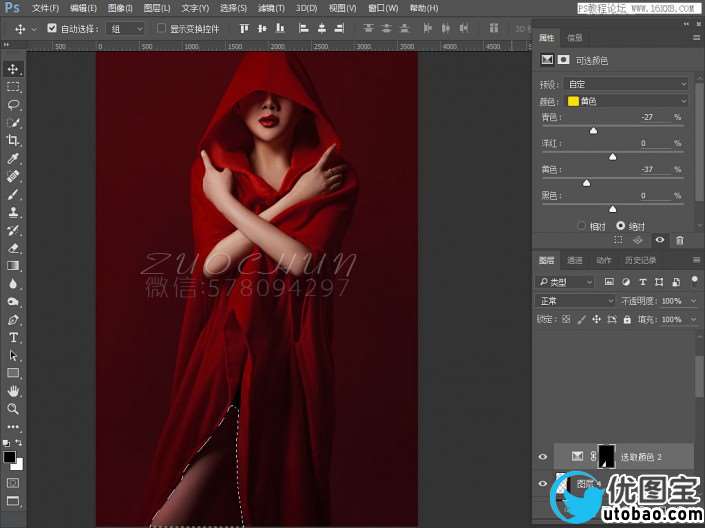Click the lock transparent pixels icon

pos(566,319)
